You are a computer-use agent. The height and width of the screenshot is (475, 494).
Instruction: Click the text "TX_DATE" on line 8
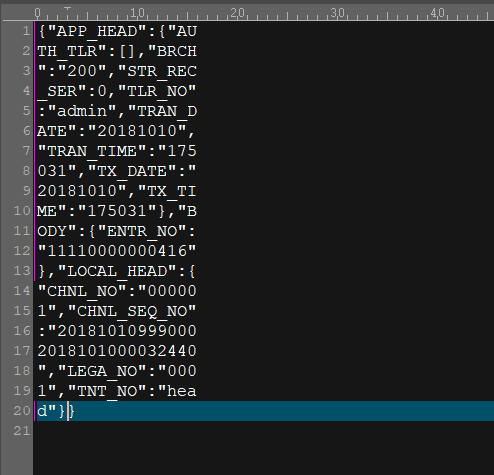coord(132,172)
